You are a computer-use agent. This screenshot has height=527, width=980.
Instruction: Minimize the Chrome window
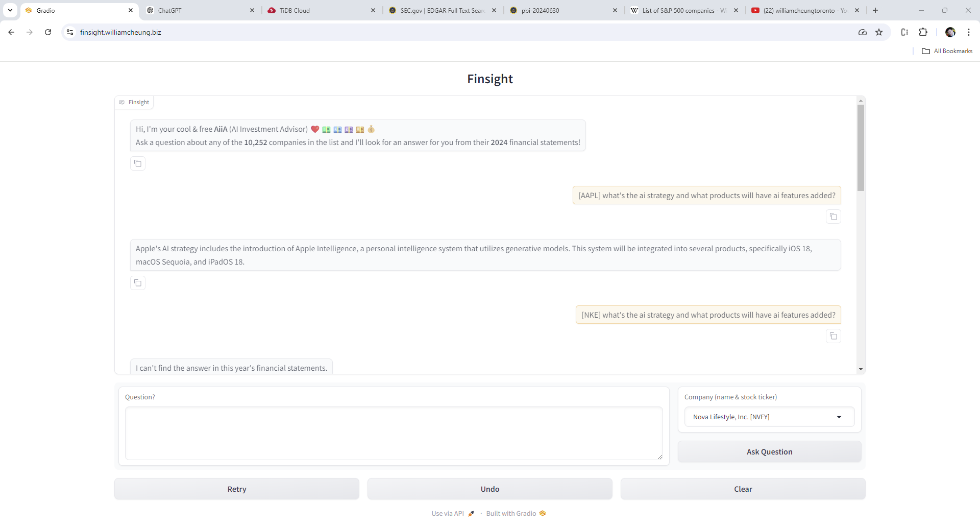(x=921, y=10)
